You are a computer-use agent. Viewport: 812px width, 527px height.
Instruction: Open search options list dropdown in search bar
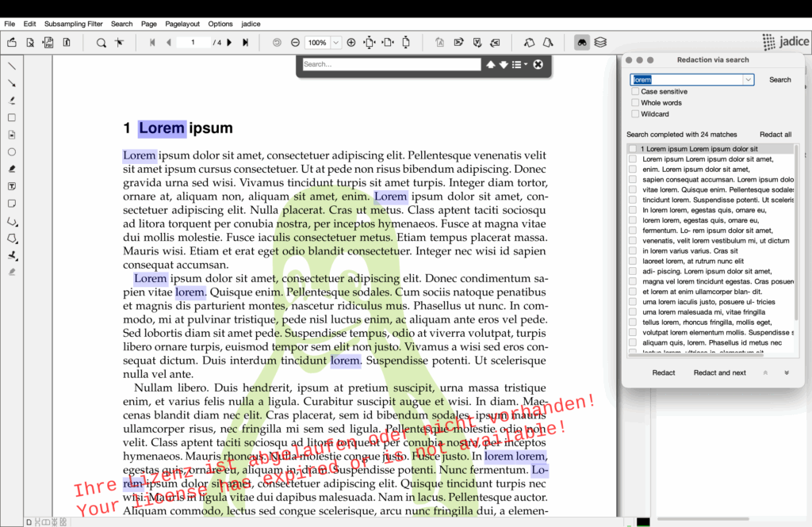tap(519, 64)
